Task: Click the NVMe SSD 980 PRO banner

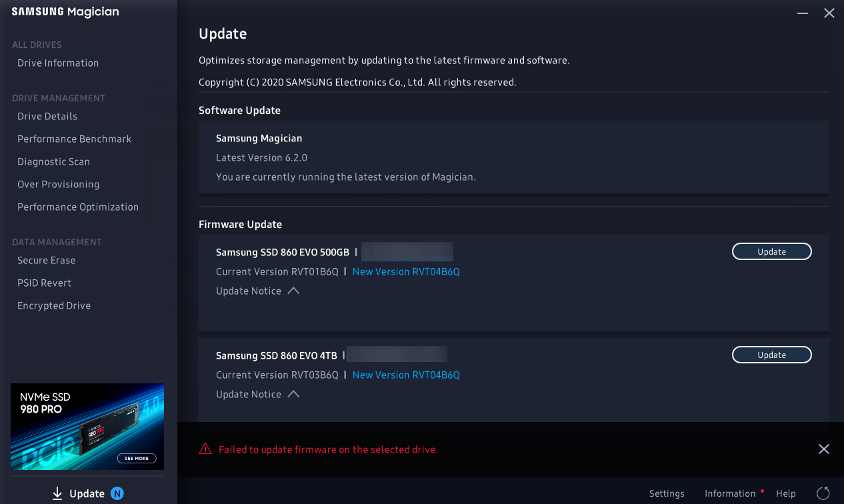Action: tap(87, 427)
